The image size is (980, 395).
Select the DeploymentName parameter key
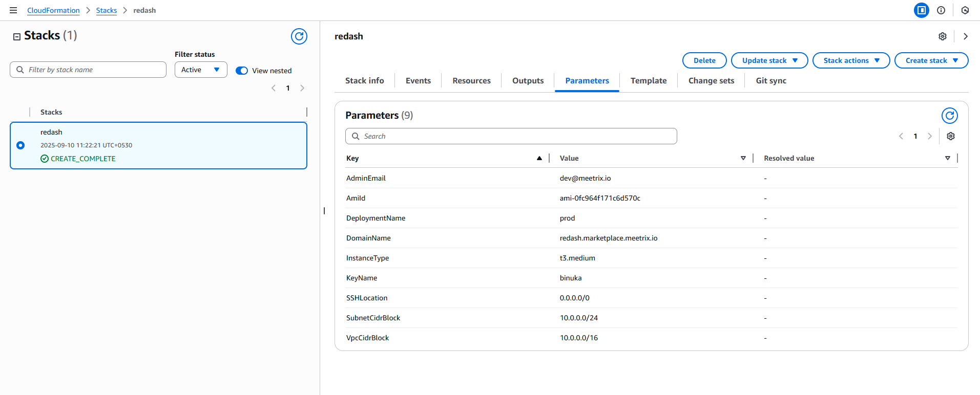pos(376,218)
